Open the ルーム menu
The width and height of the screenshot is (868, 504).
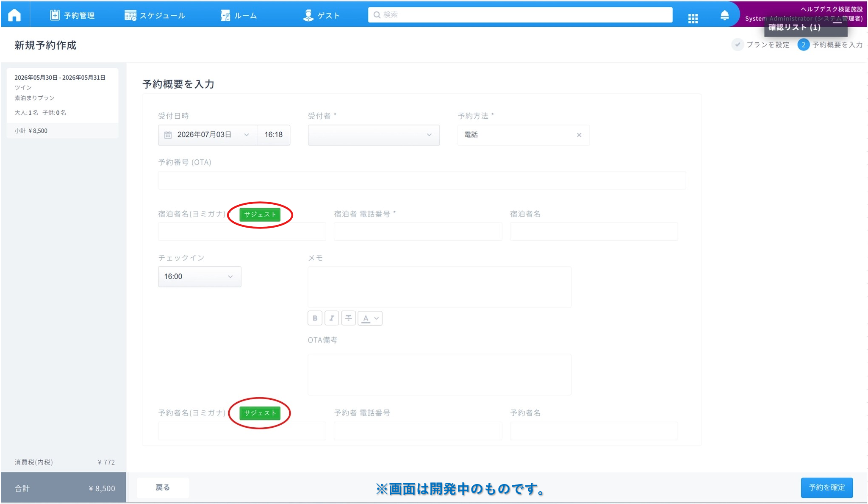239,16
